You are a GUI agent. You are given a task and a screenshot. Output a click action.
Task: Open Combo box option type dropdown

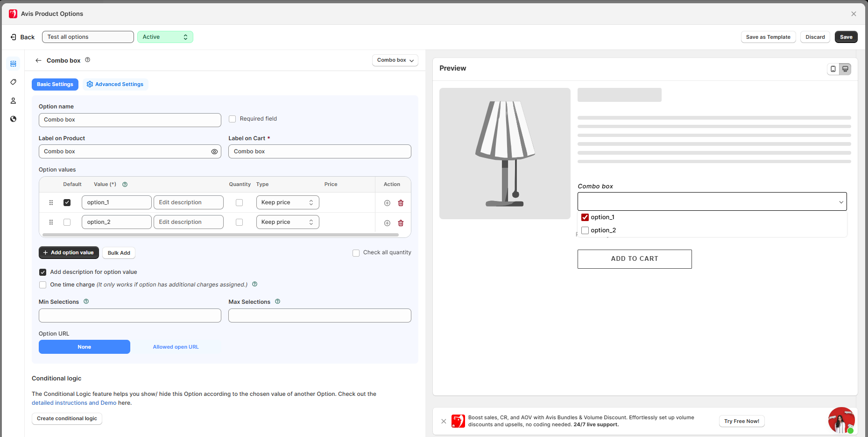pos(395,60)
